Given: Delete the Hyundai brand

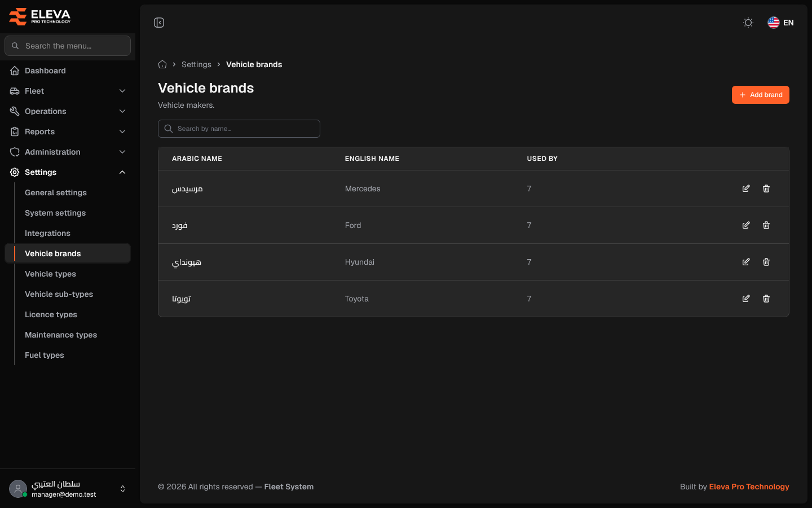Looking at the screenshot, I should coord(766,262).
